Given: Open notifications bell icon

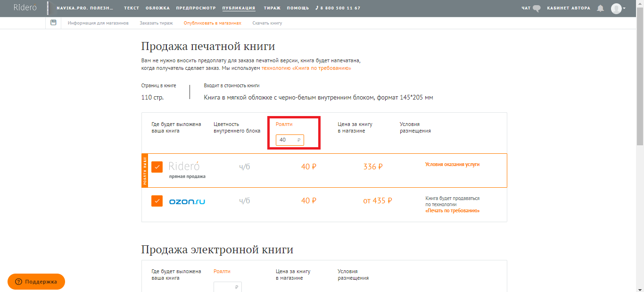Looking at the screenshot, I should 600,8.
